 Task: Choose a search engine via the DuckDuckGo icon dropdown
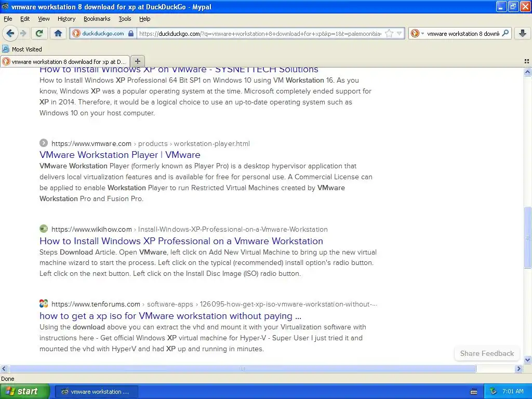[417, 34]
